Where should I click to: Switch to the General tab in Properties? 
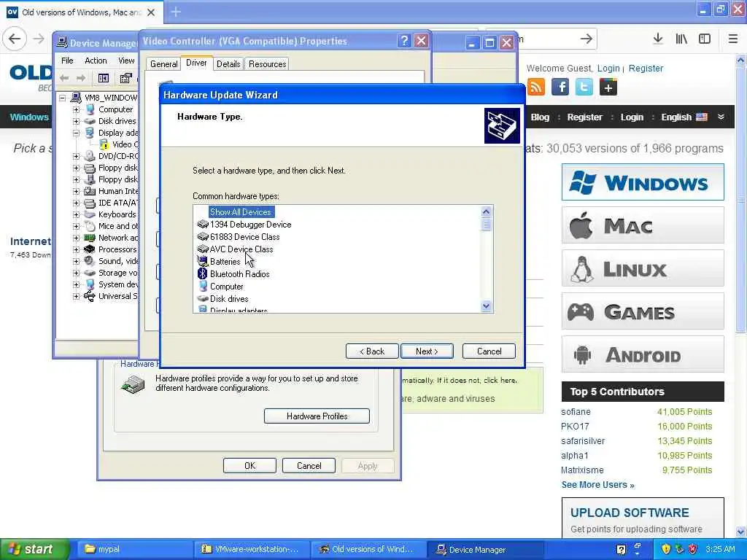(x=164, y=64)
